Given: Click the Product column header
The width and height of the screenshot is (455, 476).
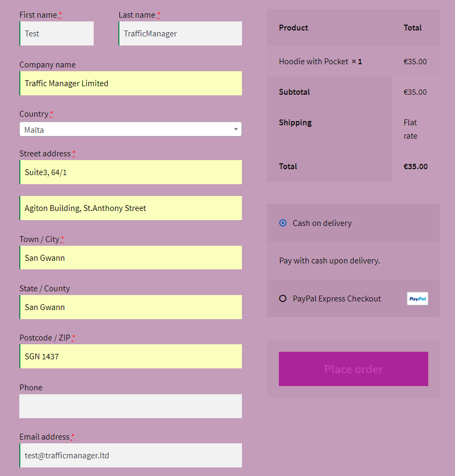Looking at the screenshot, I should tap(293, 28).
